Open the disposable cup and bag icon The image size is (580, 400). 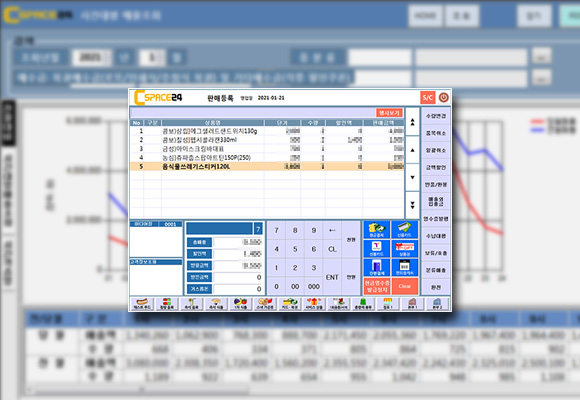tap(338, 304)
